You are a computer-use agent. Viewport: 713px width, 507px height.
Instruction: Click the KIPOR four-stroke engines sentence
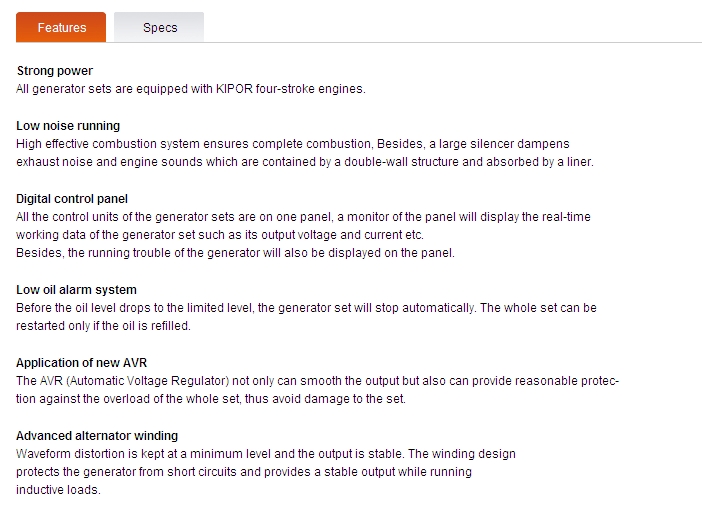point(191,89)
